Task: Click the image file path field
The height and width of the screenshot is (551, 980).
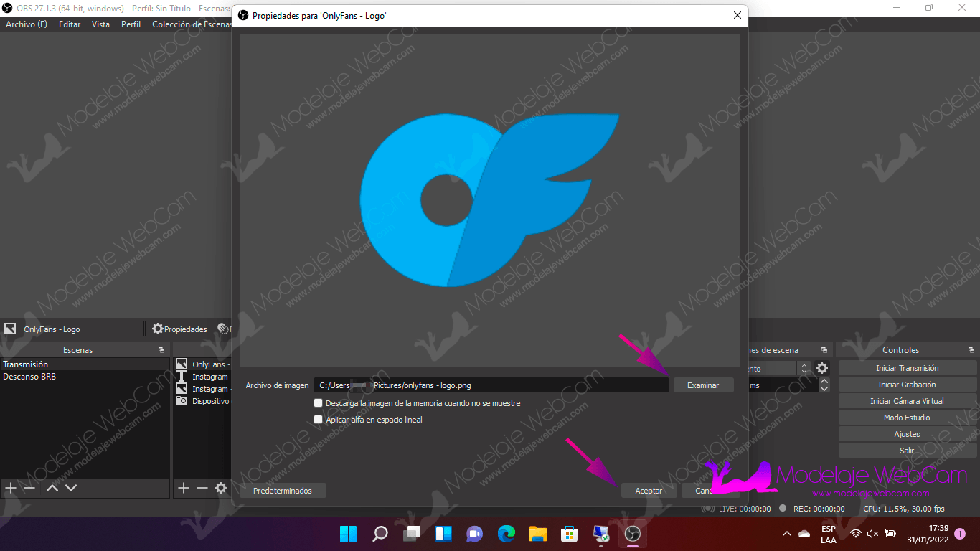Action: click(491, 385)
